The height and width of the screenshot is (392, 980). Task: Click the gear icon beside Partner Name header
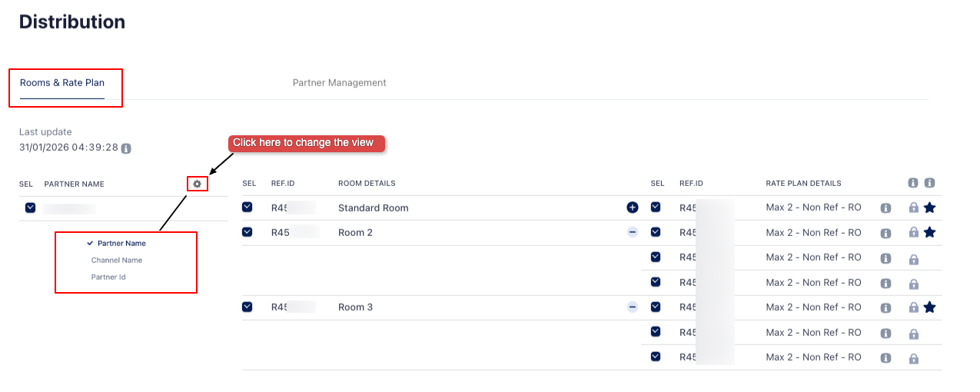tap(198, 184)
